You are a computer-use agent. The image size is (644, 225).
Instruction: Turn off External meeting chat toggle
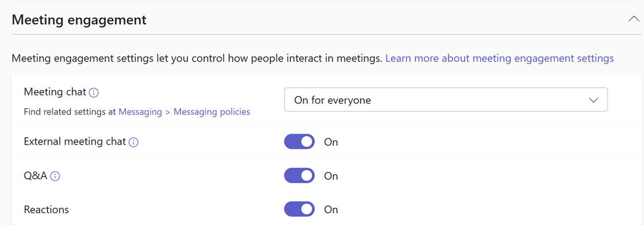pos(299,142)
